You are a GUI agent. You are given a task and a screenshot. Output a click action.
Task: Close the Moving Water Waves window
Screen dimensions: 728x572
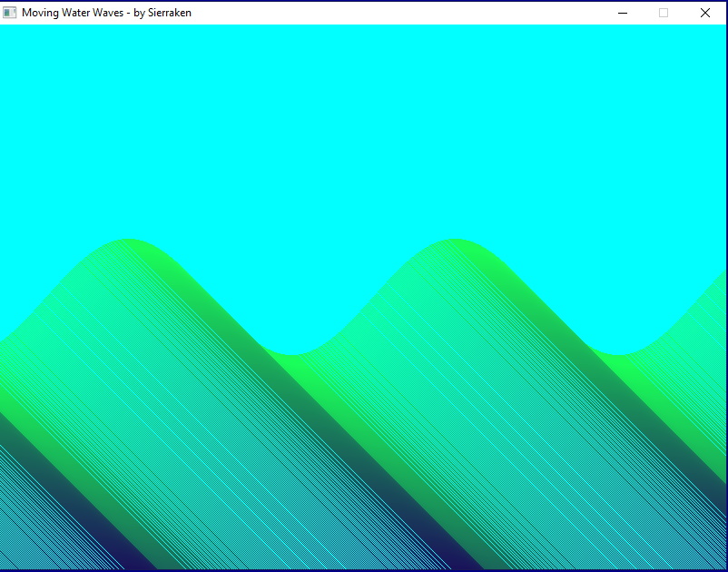[705, 13]
